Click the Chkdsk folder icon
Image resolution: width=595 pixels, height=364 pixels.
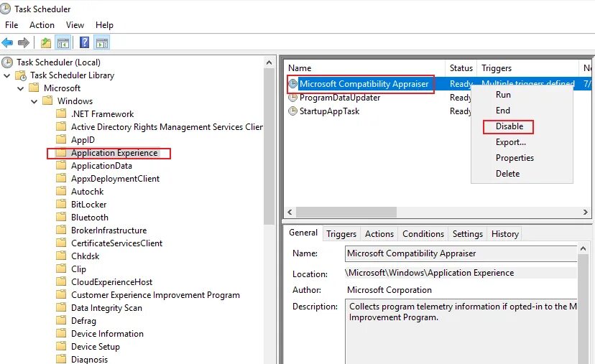pyautogui.click(x=61, y=256)
